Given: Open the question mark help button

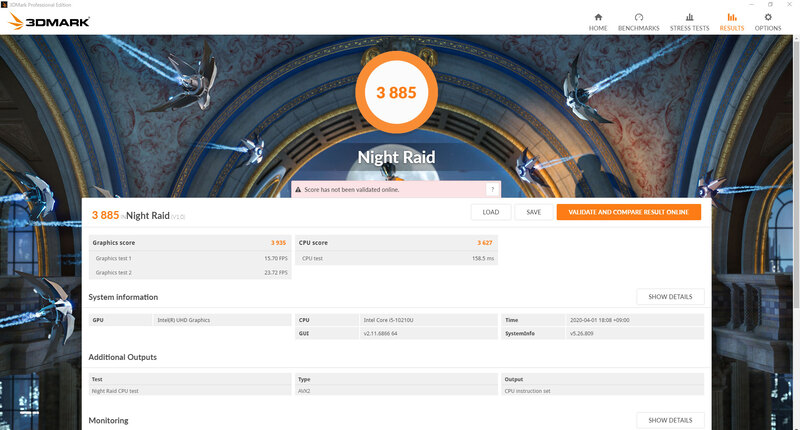Looking at the screenshot, I should tap(492, 189).
